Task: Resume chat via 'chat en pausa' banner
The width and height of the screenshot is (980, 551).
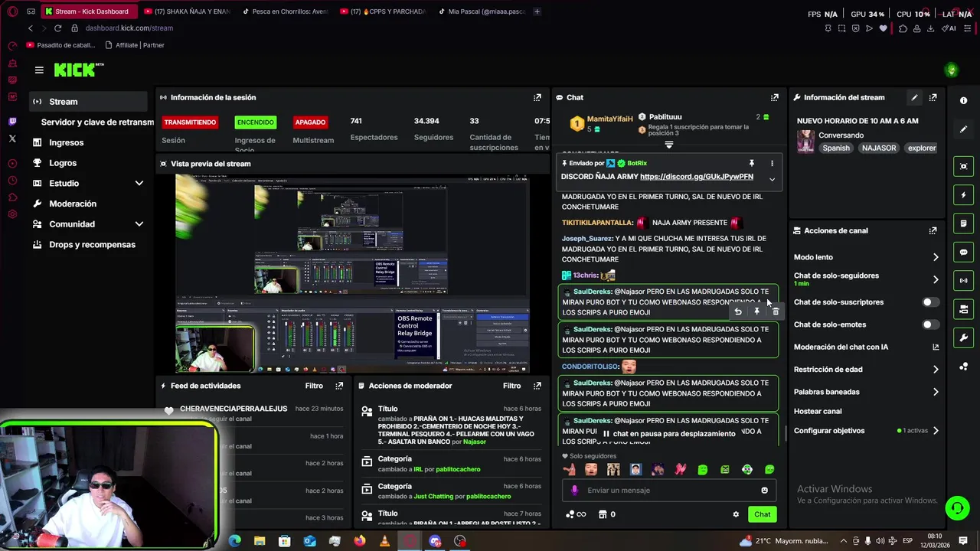Action: (x=668, y=434)
